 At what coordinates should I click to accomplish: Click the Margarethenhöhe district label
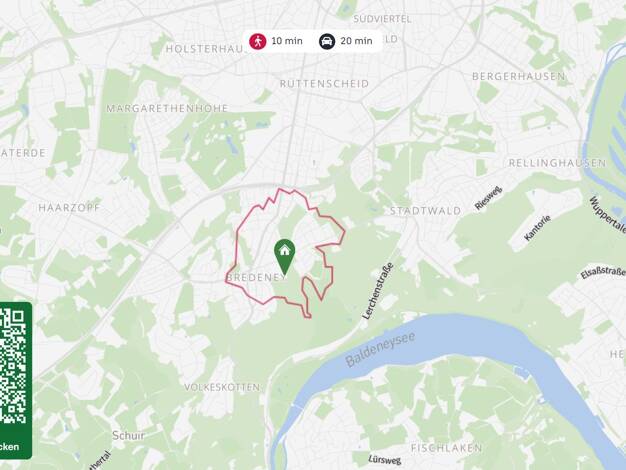point(167,108)
